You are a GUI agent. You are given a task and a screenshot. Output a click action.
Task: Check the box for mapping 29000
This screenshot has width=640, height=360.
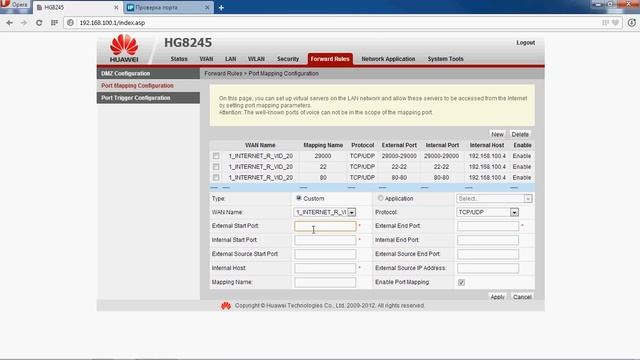pyautogui.click(x=216, y=156)
